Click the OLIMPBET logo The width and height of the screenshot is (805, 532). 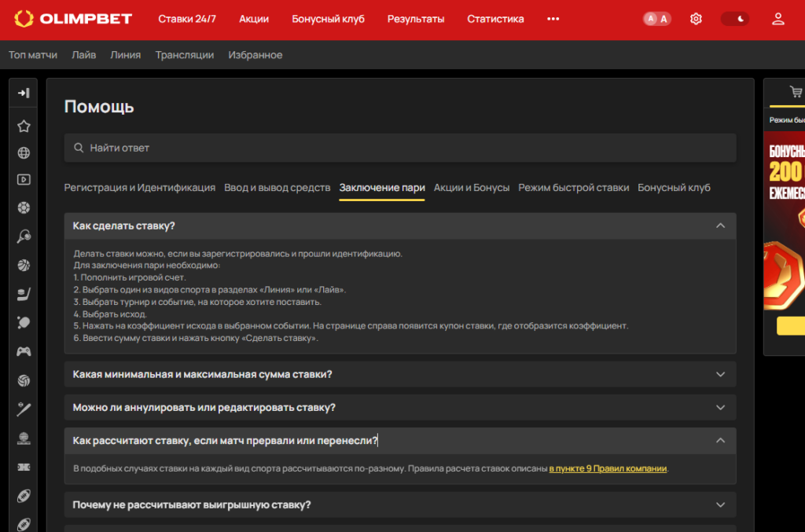[73, 19]
